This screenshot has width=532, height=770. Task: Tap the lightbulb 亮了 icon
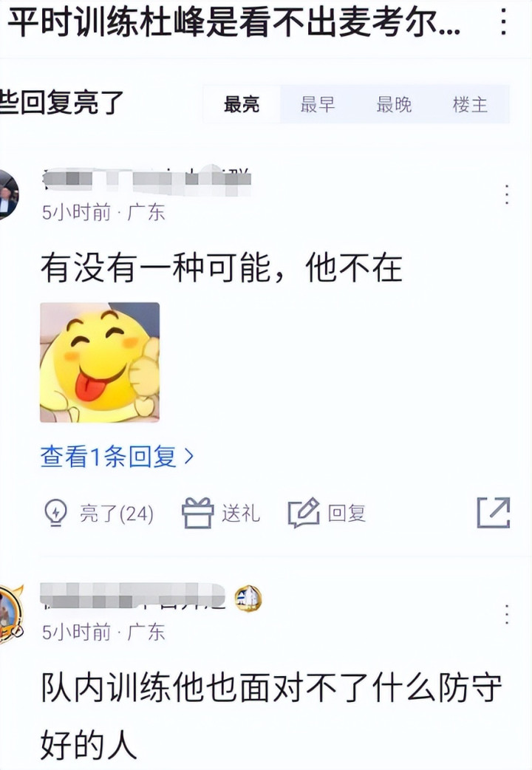[x=55, y=513]
